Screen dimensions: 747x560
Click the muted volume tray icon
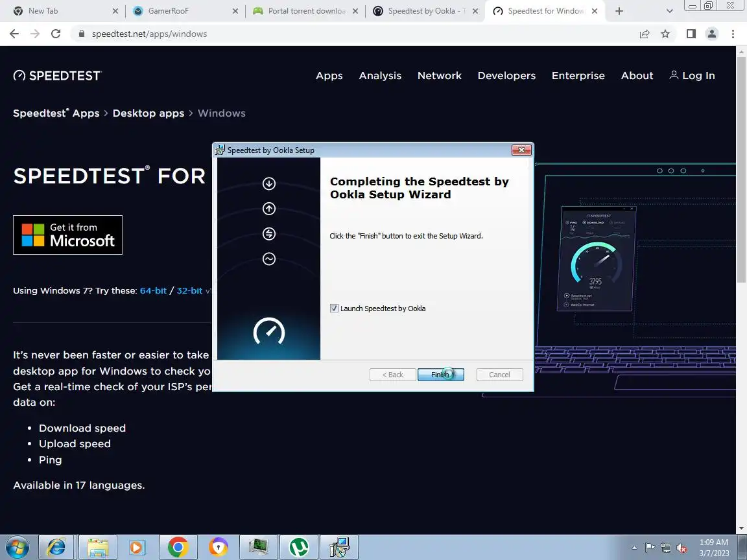coord(682,548)
